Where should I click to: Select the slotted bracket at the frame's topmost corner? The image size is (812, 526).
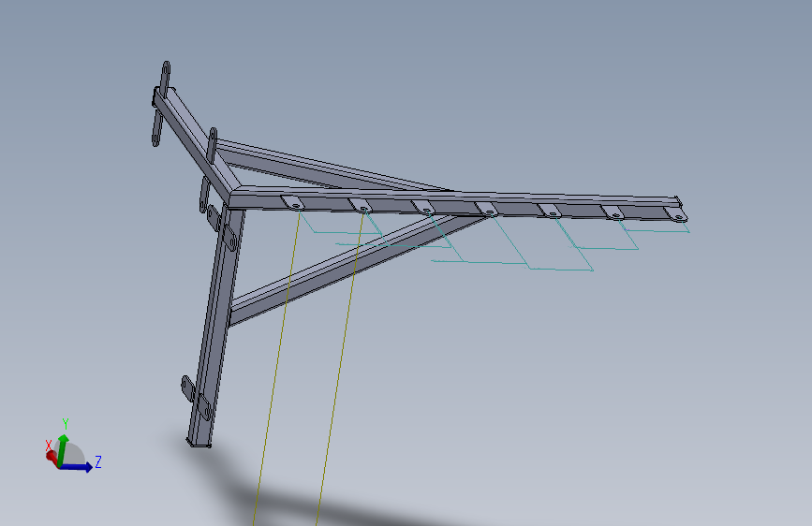click(x=165, y=80)
